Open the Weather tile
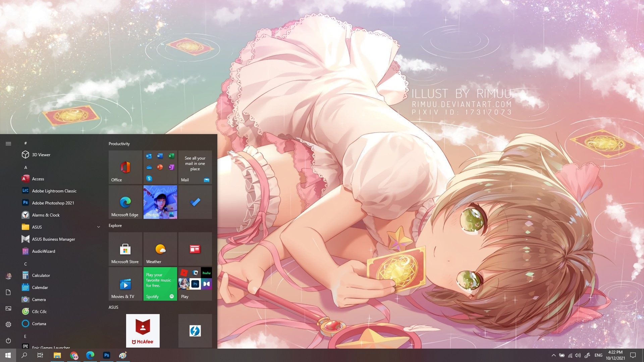 tap(160, 249)
